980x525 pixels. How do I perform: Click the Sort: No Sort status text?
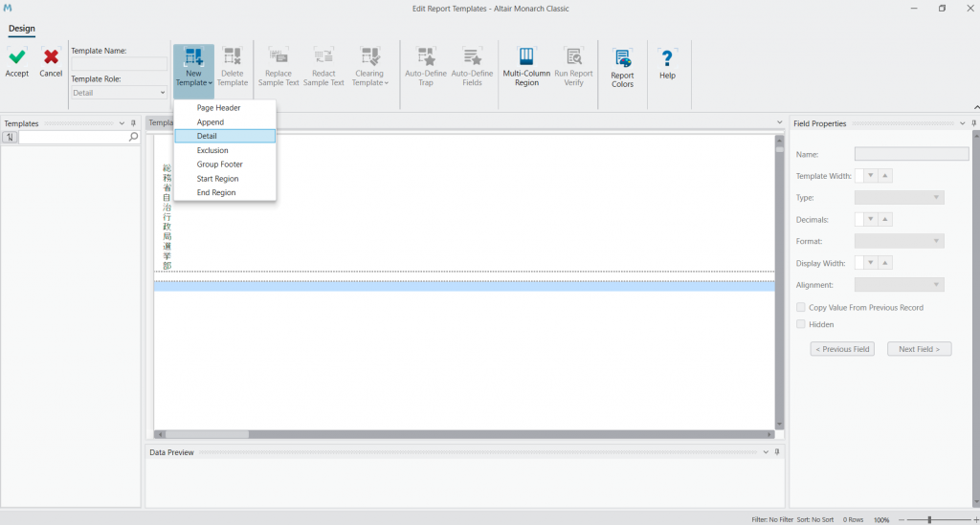(x=815, y=519)
